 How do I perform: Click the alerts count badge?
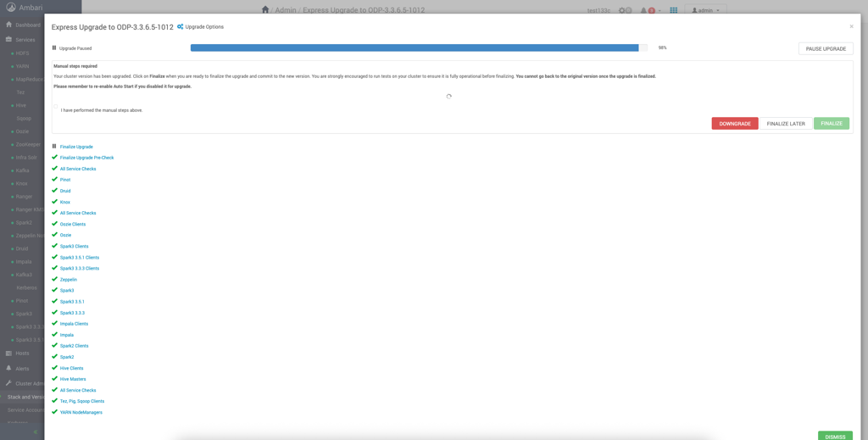click(652, 10)
